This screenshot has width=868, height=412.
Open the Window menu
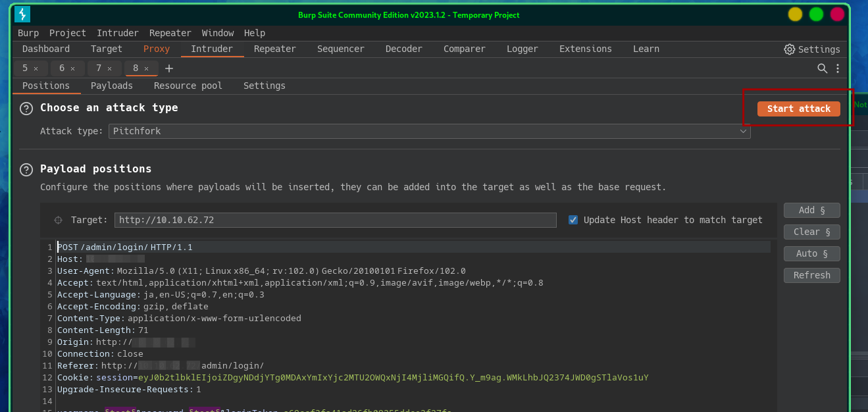(x=218, y=33)
